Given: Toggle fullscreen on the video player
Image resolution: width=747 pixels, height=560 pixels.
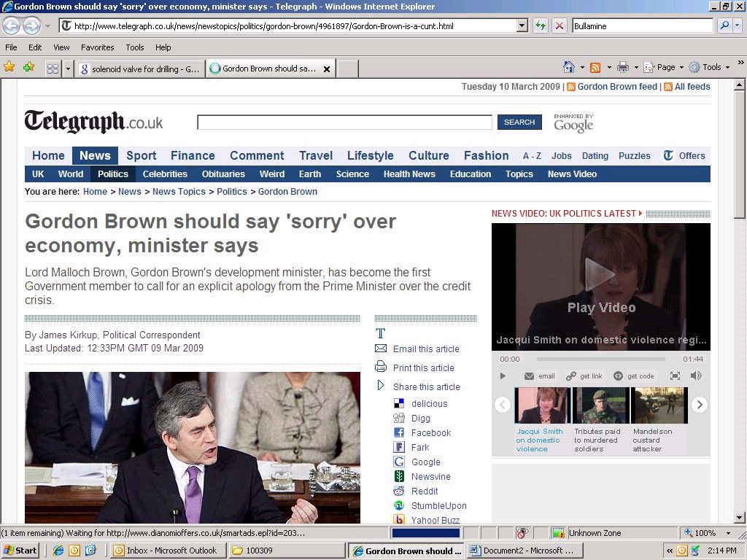Looking at the screenshot, I should click(x=675, y=376).
